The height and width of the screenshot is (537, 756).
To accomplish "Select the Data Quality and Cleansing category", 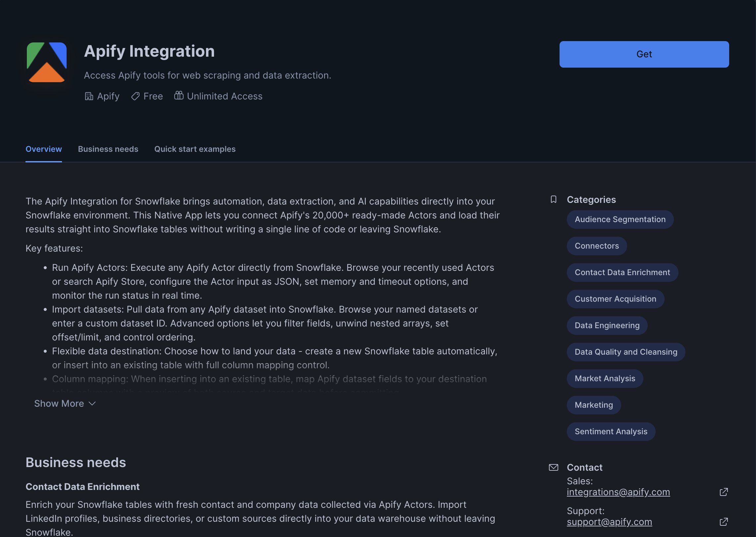I will [x=625, y=352].
